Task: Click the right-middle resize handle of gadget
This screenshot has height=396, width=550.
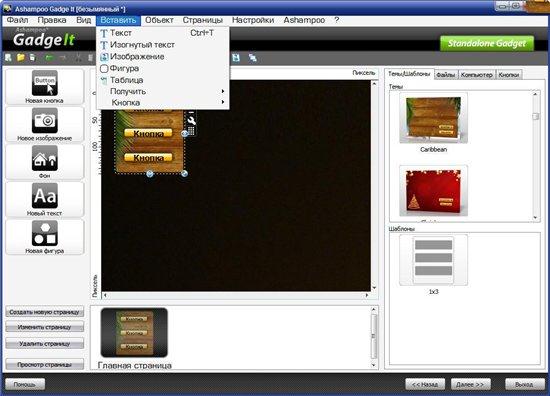Action: click(184, 133)
